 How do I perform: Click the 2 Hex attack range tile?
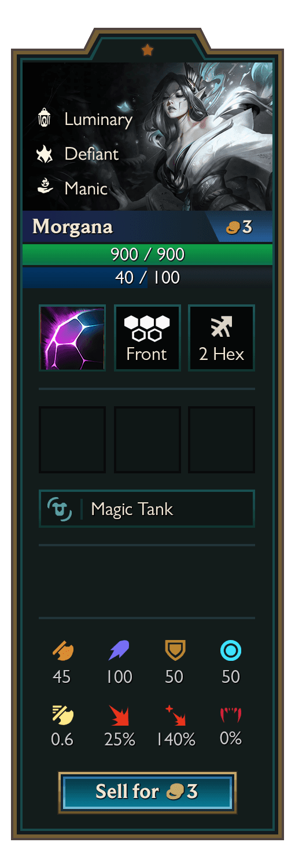(x=222, y=338)
